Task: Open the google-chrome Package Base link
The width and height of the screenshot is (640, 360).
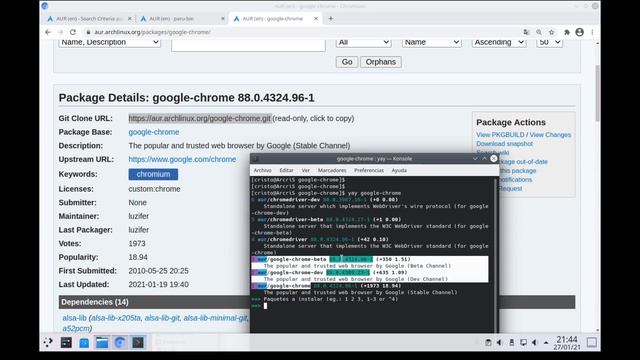Action: point(154,132)
